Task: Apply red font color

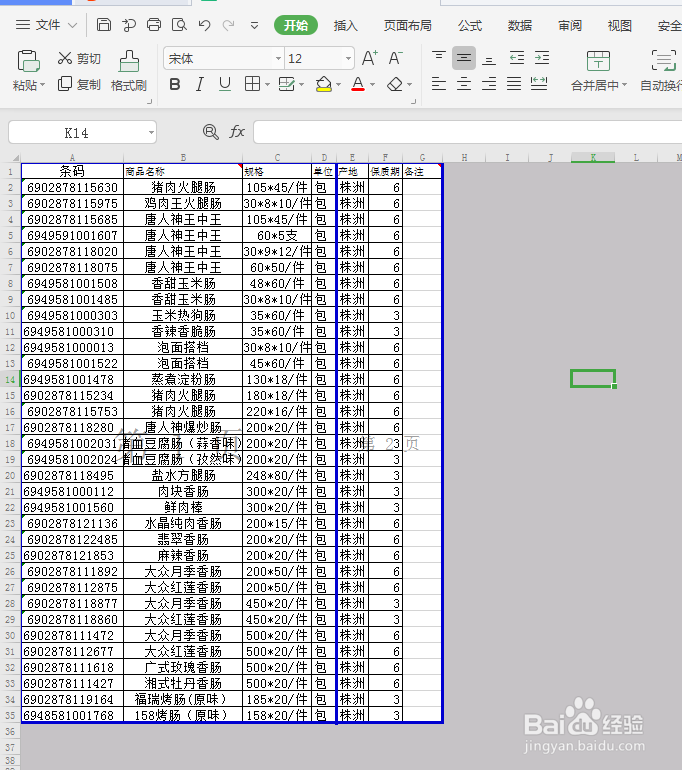Action: coord(358,84)
